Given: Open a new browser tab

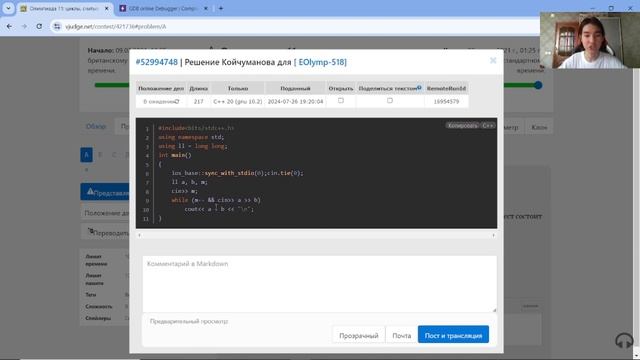Looking at the screenshot, I should coord(220,8).
